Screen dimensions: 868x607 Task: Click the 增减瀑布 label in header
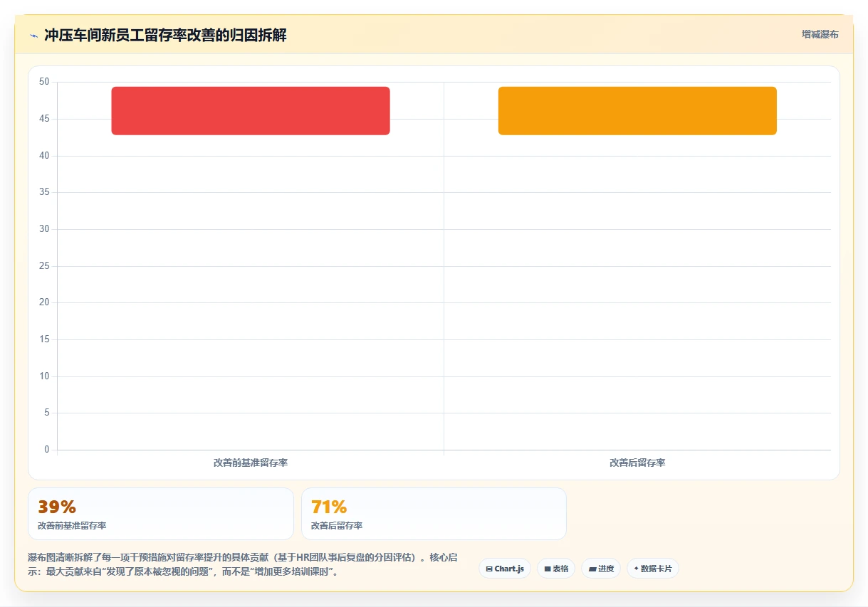(820, 34)
